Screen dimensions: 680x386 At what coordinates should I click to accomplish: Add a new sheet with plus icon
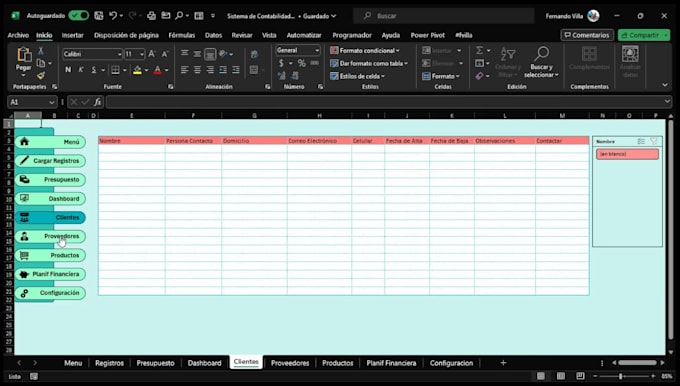pos(503,363)
